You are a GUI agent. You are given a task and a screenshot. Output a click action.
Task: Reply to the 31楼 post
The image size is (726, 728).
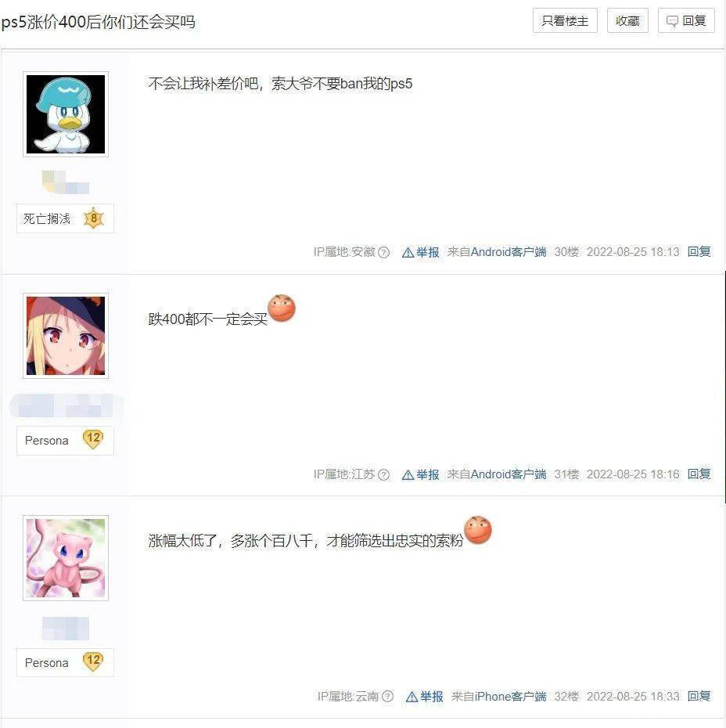[699, 474]
